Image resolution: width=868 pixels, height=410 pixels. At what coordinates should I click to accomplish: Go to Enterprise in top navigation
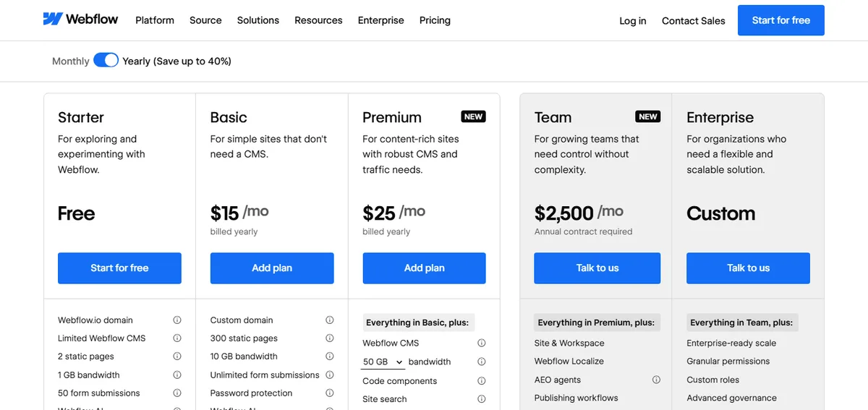[381, 20]
